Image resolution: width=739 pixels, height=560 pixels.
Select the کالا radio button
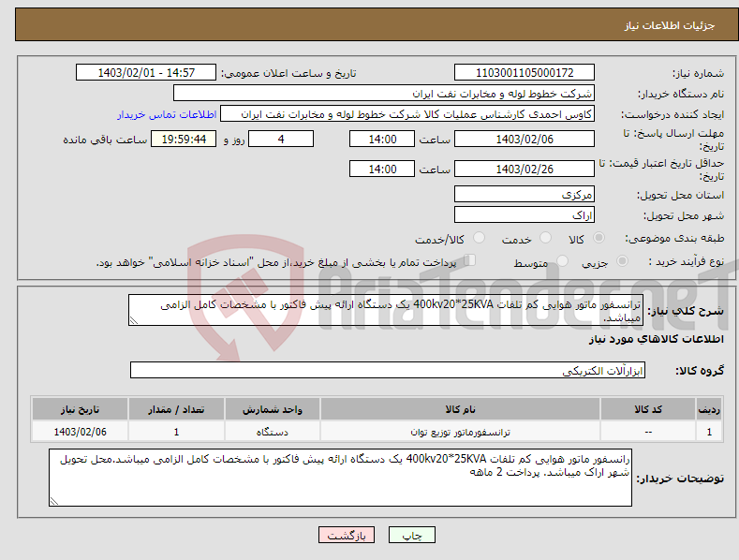click(x=599, y=238)
